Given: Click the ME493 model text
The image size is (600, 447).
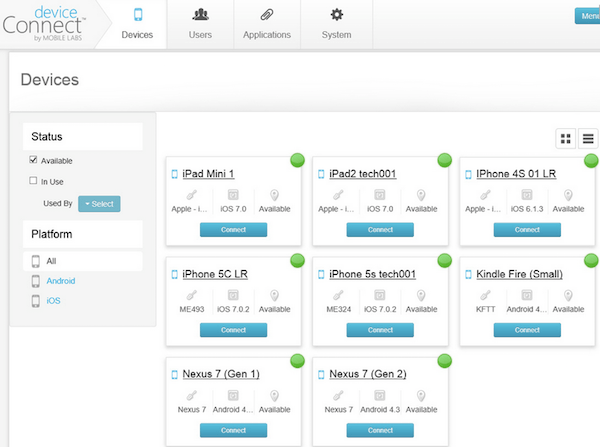Looking at the screenshot, I should [192, 309].
